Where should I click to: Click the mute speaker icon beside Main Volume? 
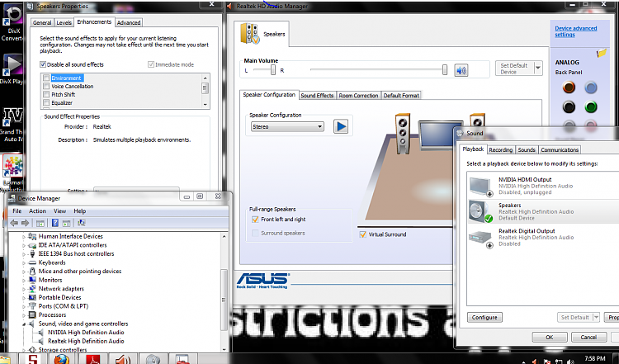461,71
